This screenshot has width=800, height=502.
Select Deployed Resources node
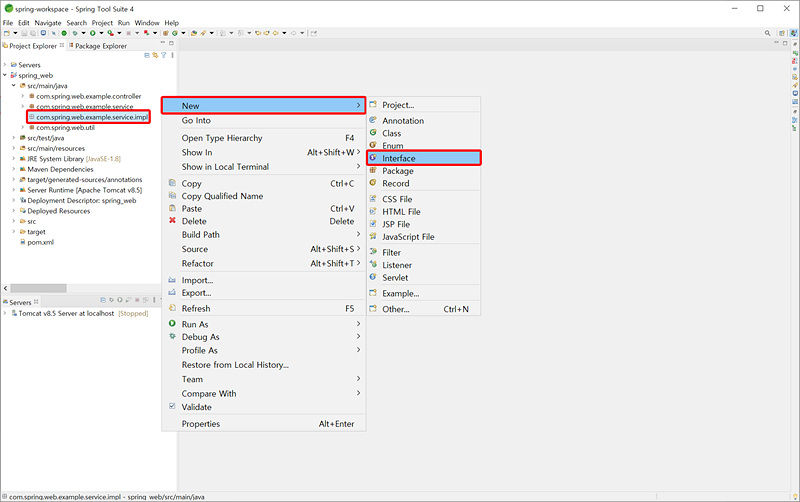click(x=59, y=211)
